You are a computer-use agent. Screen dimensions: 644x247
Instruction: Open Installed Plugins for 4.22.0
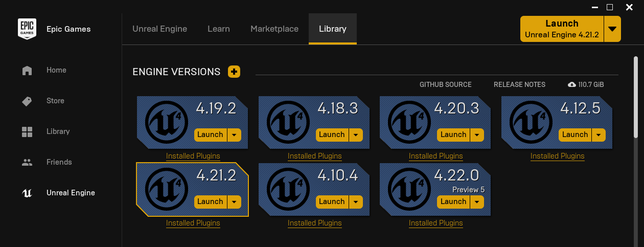[x=436, y=223]
